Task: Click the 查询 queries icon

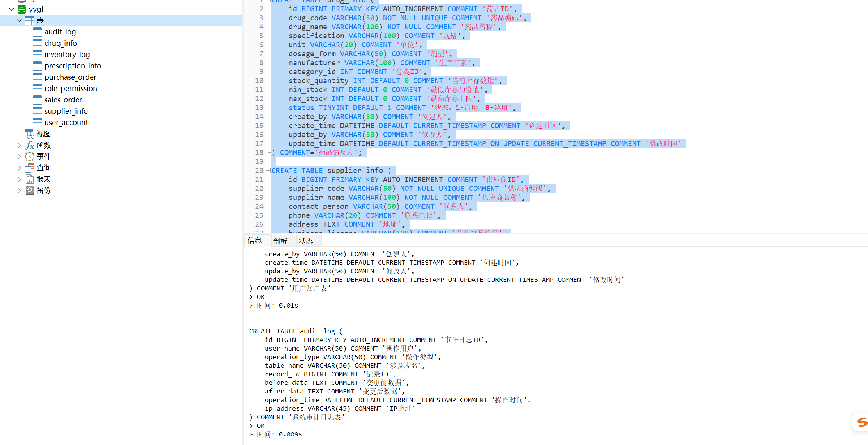Action: [x=30, y=168]
